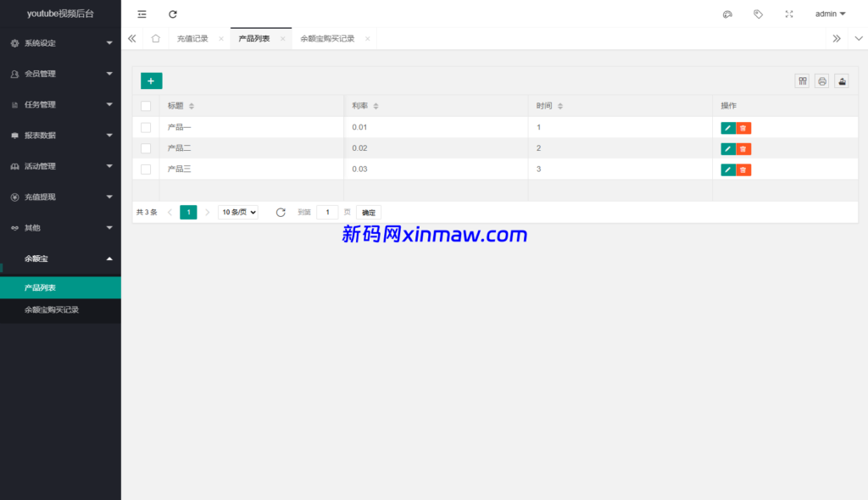
Task: Click the 产品三 title cell
Action: click(x=251, y=169)
